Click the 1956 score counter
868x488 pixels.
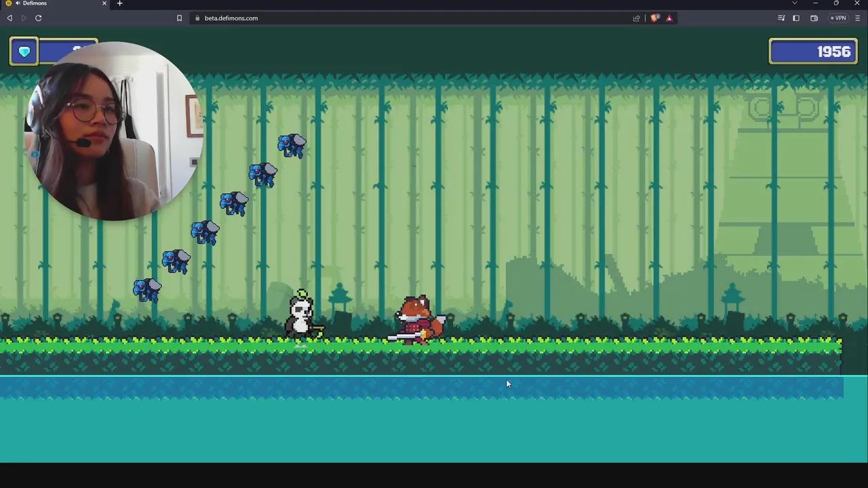click(x=812, y=52)
